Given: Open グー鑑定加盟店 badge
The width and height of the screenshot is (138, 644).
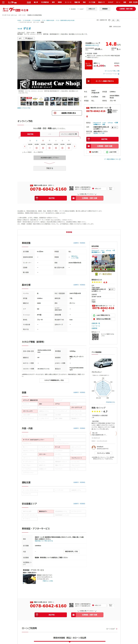Looking at the screenshot, I should pyautogui.click(x=103, y=274).
